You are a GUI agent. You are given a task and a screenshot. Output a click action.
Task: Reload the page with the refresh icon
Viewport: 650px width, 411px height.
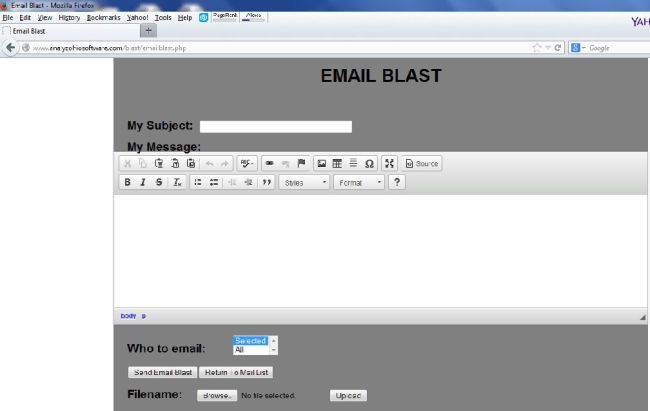tap(558, 48)
